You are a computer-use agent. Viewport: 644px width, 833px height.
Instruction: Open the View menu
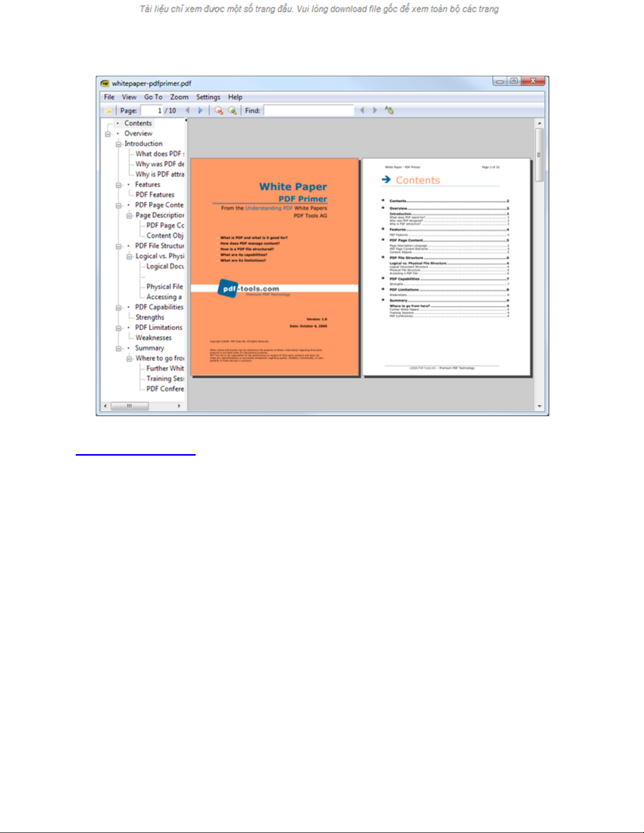129,97
